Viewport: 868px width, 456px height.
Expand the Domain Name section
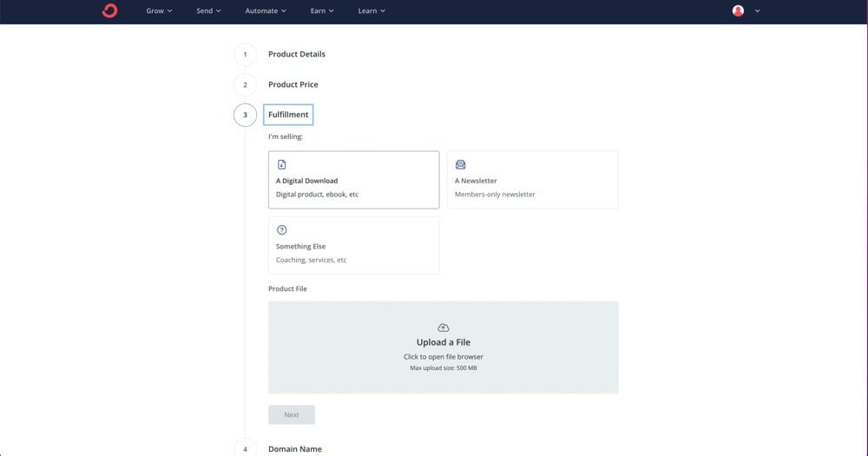click(294, 449)
